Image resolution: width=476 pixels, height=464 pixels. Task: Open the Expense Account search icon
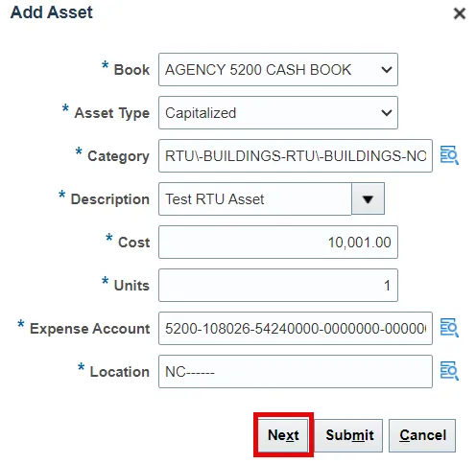pyautogui.click(x=449, y=328)
